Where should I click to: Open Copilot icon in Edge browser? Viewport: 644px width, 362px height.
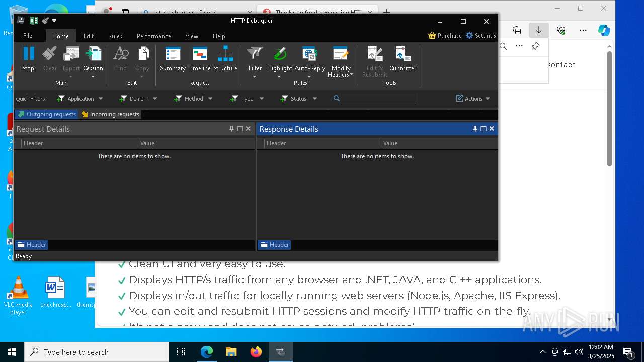tap(604, 30)
